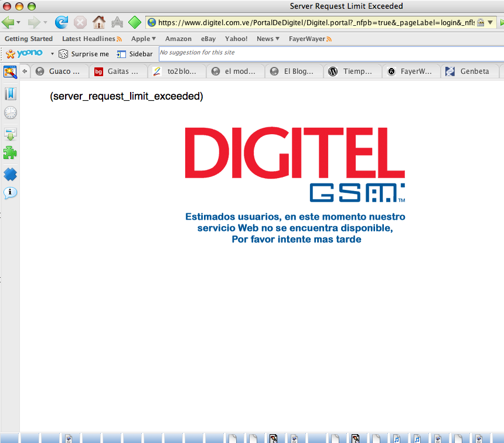
Task: Click the padlock icon in the address bar
Action: coord(481,22)
